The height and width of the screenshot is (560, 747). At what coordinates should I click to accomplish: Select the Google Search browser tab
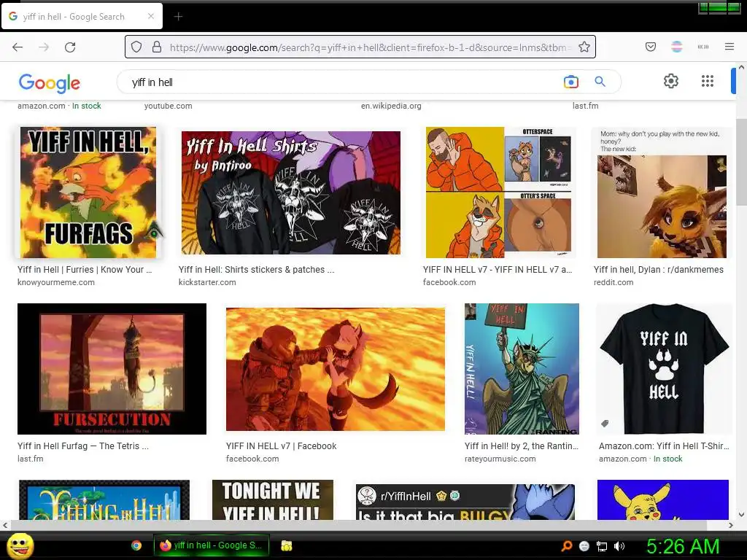pos(82,16)
